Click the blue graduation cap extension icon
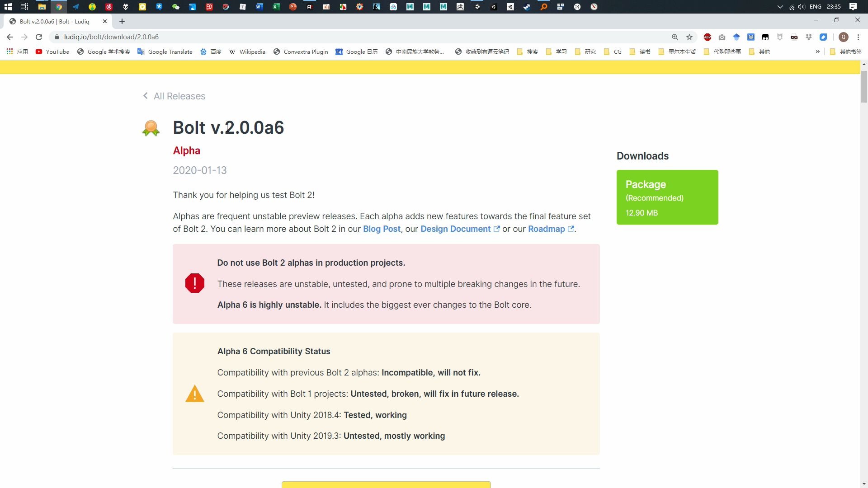This screenshot has width=868, height=488. point(736,37)
